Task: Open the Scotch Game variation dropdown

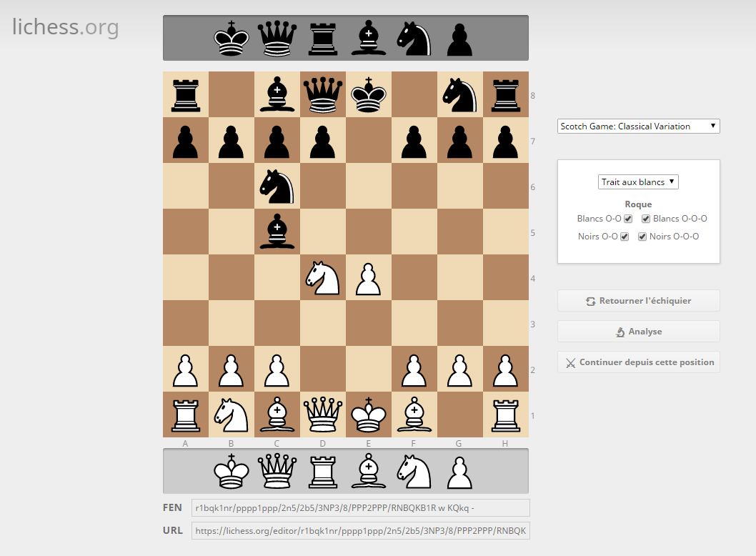Action: pos(638,126)
